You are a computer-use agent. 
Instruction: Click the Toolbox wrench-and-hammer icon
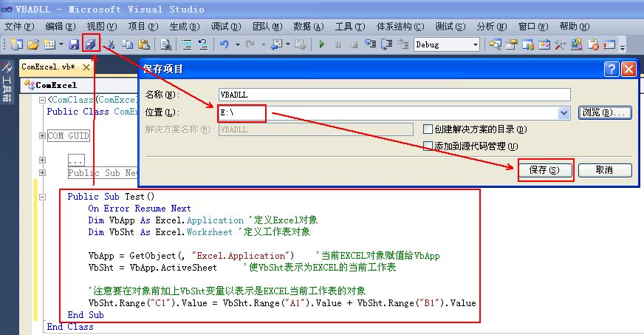561,44
